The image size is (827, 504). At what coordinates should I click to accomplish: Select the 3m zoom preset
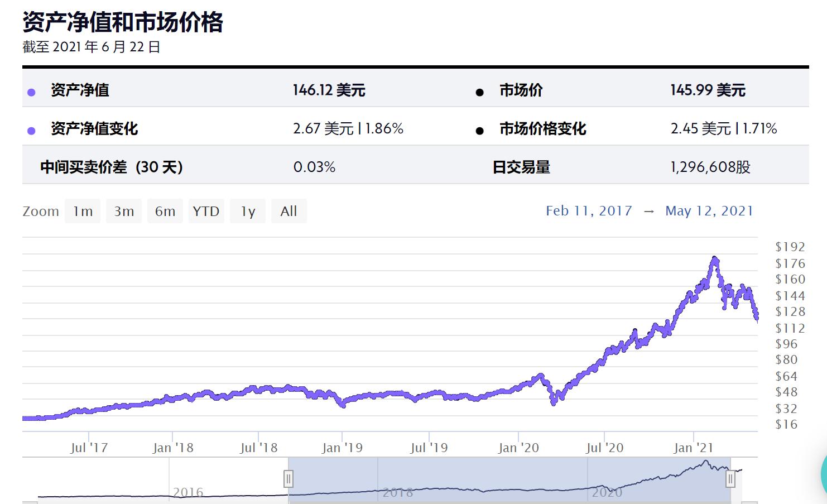pos(123,210)
